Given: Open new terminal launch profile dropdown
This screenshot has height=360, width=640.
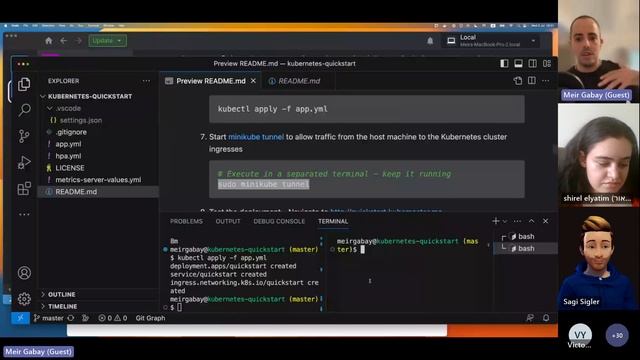Looking at the screenshot, I should point(505,221).
